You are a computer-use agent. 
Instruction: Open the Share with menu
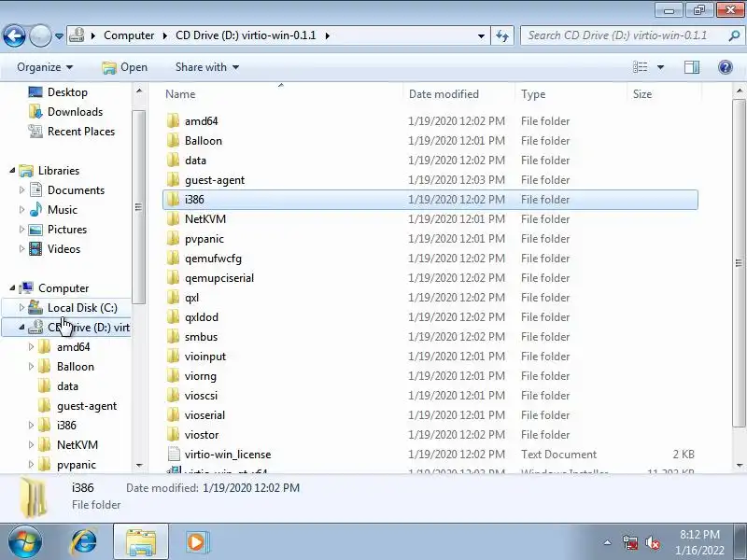coord(206,67)
